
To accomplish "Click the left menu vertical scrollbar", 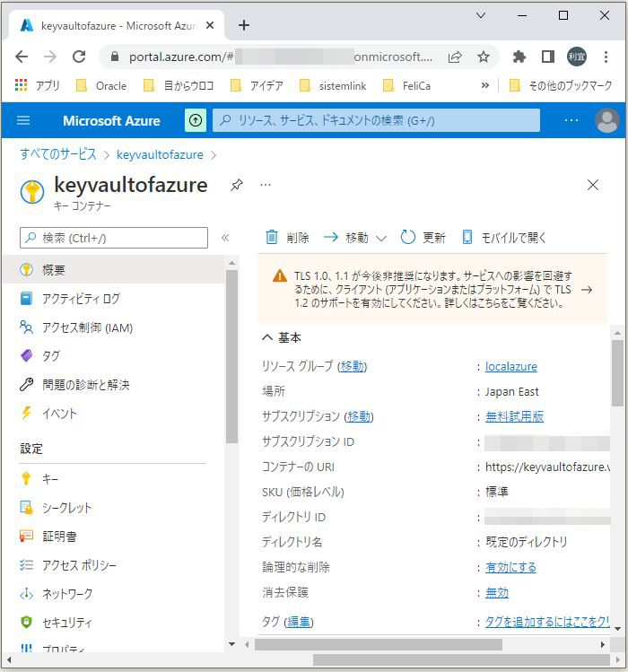I will (231, 355).
